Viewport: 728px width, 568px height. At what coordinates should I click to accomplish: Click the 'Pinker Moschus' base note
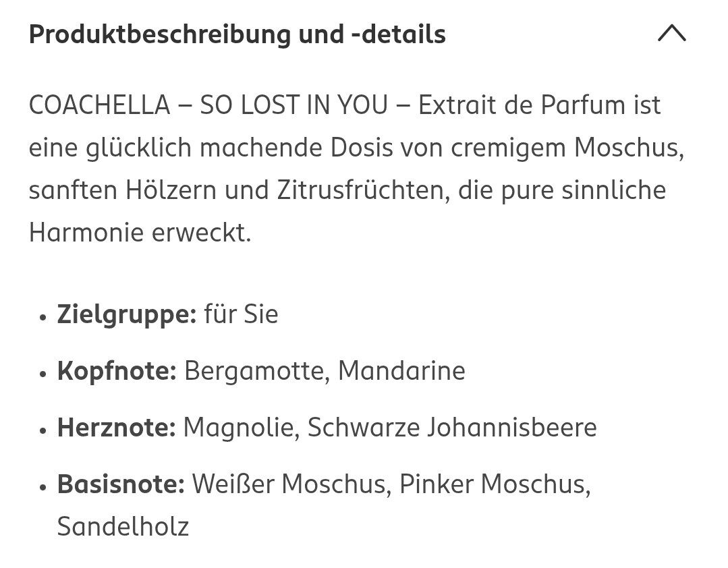point(495,484)
